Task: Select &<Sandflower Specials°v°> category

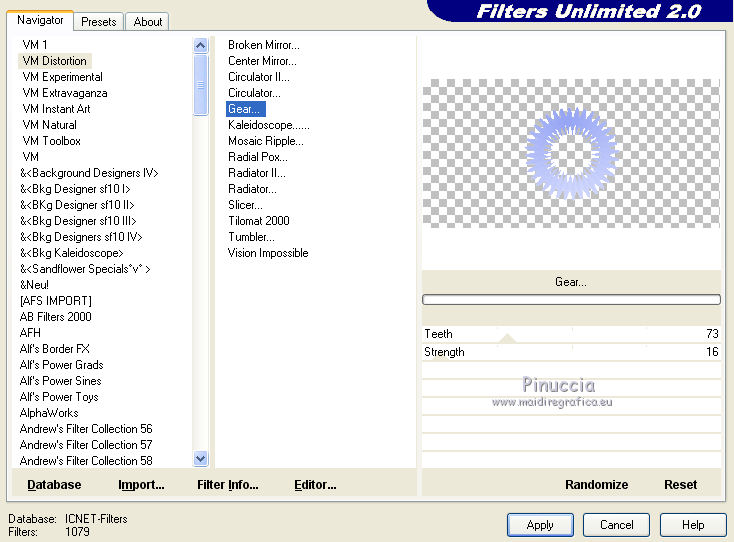Action: coord(85,269)
